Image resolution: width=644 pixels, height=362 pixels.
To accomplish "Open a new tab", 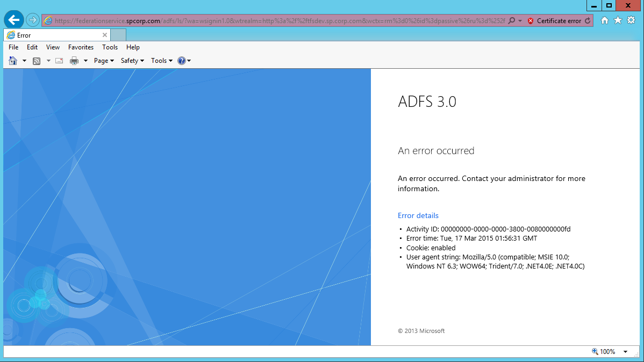I will click(118, 34).
